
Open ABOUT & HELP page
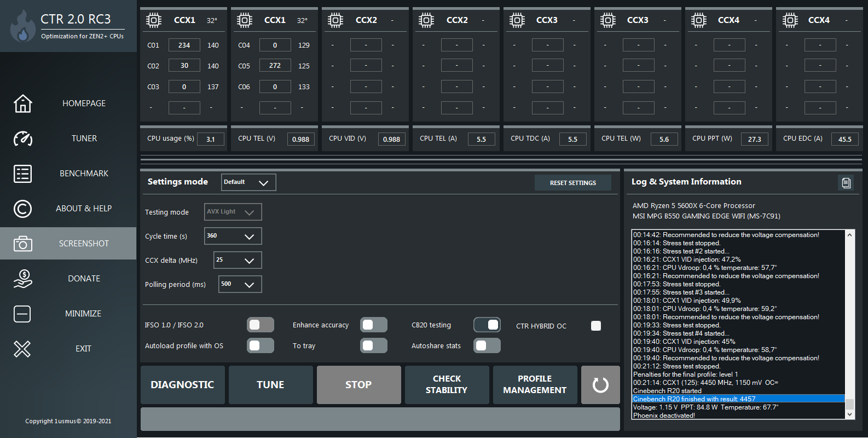coord(84,209)
